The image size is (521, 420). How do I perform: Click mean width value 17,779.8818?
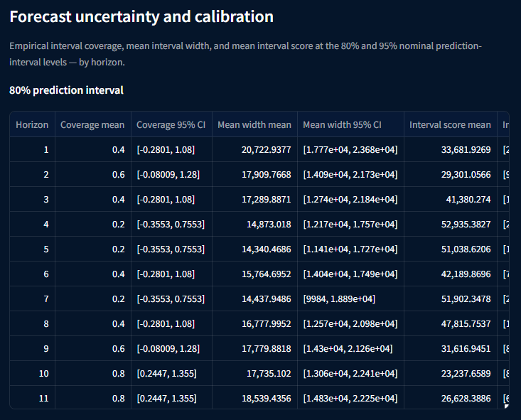point(254,349)
